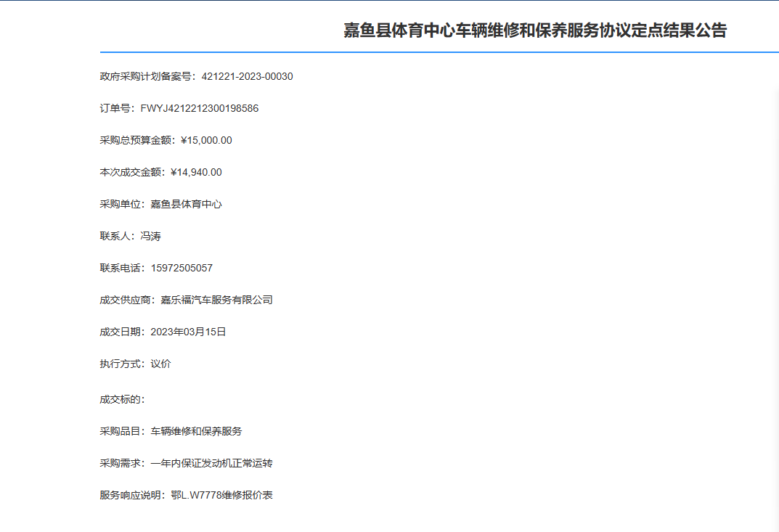779x532 pixels.
Task: Click the 成交日期 label
Action: pos(123,332)
